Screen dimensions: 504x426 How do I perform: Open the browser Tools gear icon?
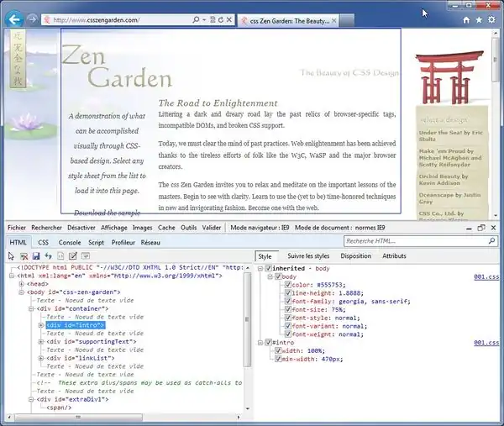point(493,18)
